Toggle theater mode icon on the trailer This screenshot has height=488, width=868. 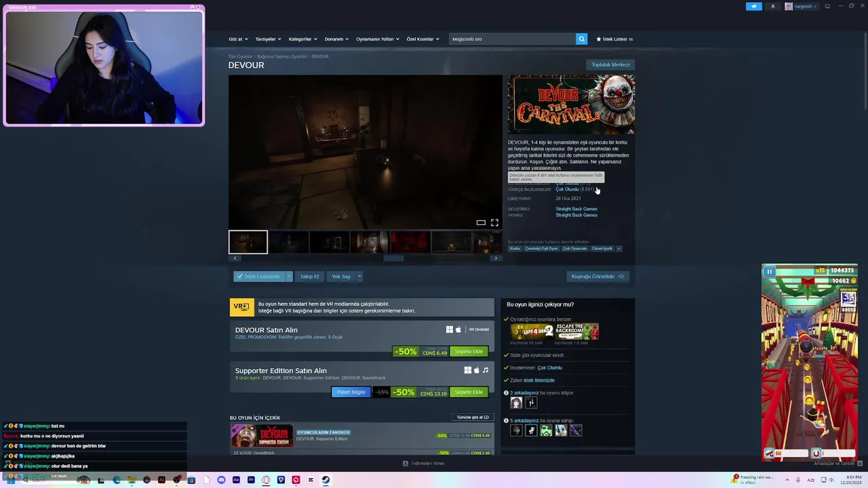(481, 222)
